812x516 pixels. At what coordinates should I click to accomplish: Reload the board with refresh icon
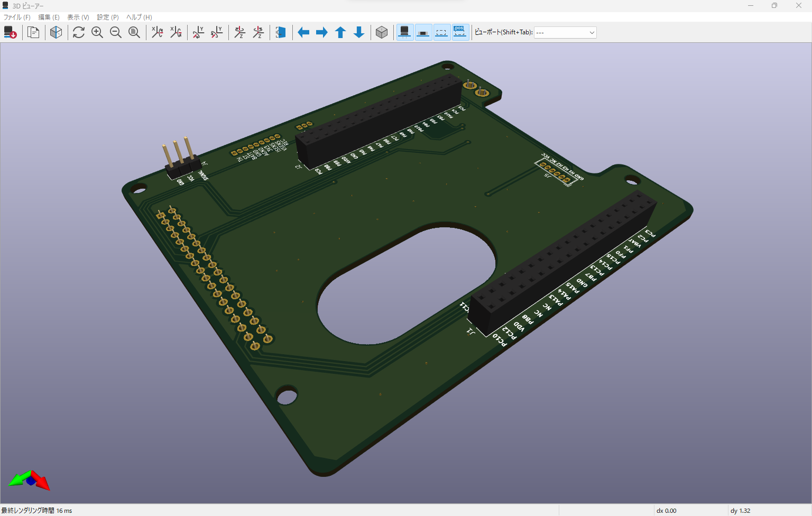79,32
